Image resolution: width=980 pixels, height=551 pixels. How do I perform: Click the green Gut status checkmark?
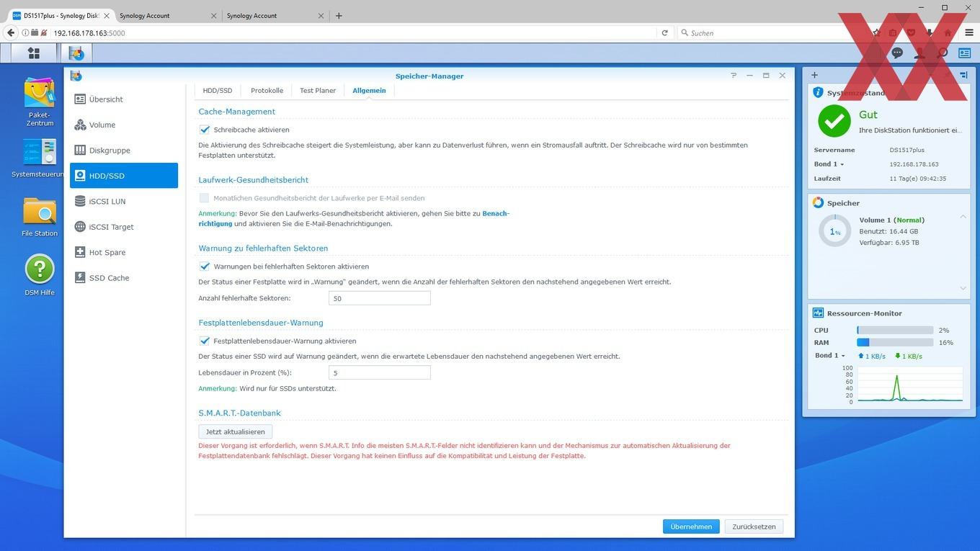(834, 121)
